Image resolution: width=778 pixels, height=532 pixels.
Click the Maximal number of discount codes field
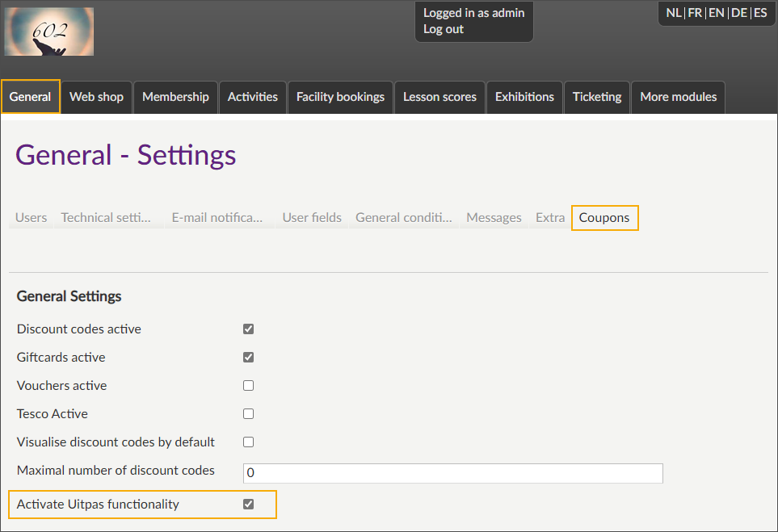click(452, 473)
